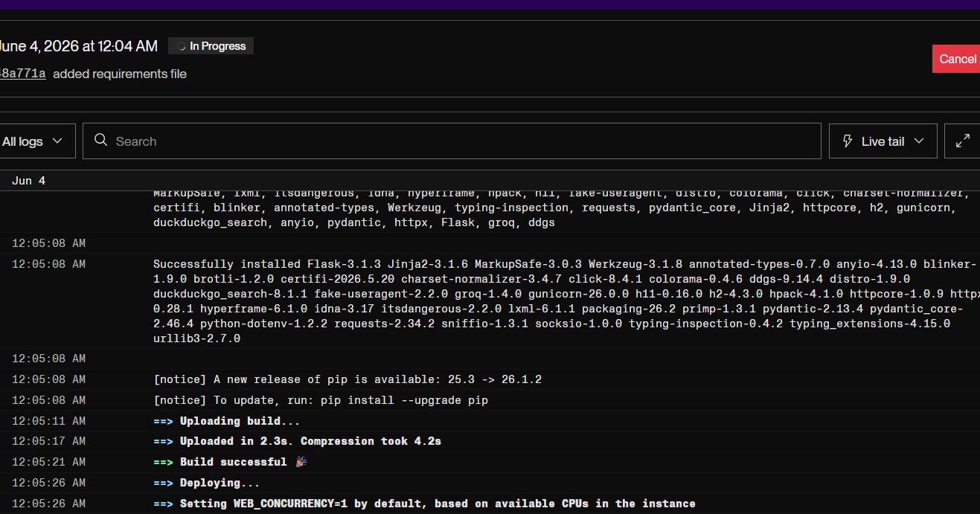Open the commit hash 8a771a link
This screenshot has height=514, width=980.
22,74
